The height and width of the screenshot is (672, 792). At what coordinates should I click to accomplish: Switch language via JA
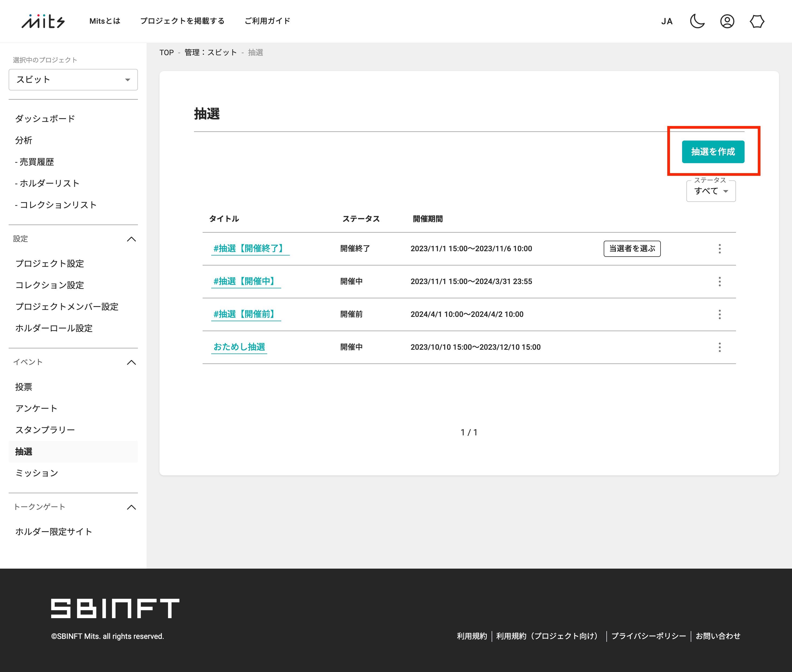click(667, 22)
